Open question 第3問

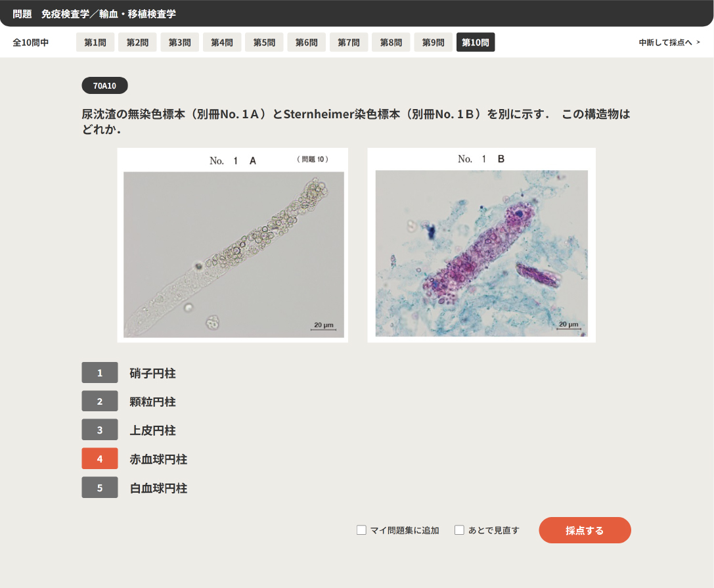tap(179, 42)
